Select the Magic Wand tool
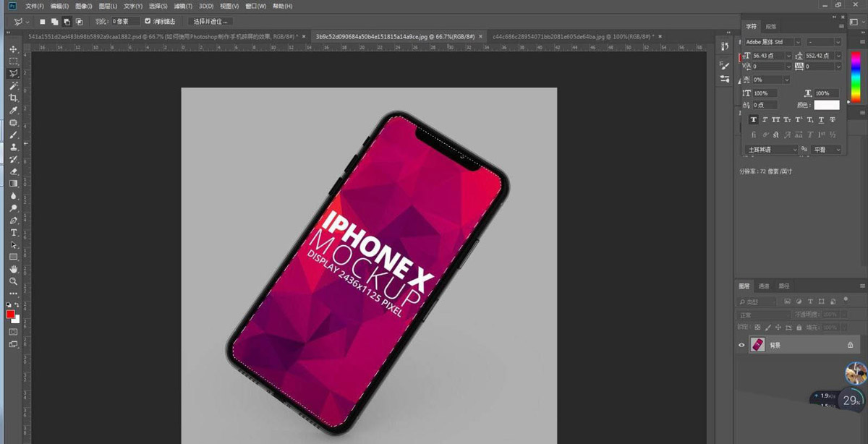Image resolution: width=868 pixels, height=444 pixels. click(13, 85)
